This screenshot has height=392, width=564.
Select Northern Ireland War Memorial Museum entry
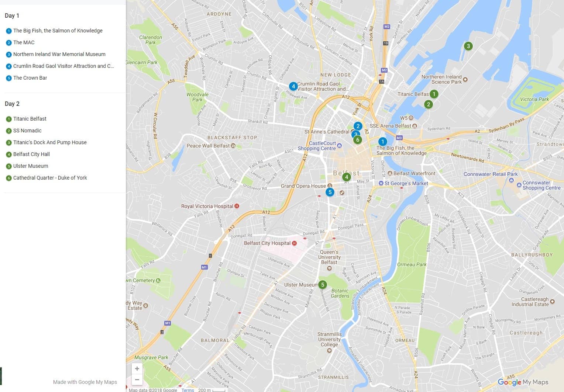point(59,54)
